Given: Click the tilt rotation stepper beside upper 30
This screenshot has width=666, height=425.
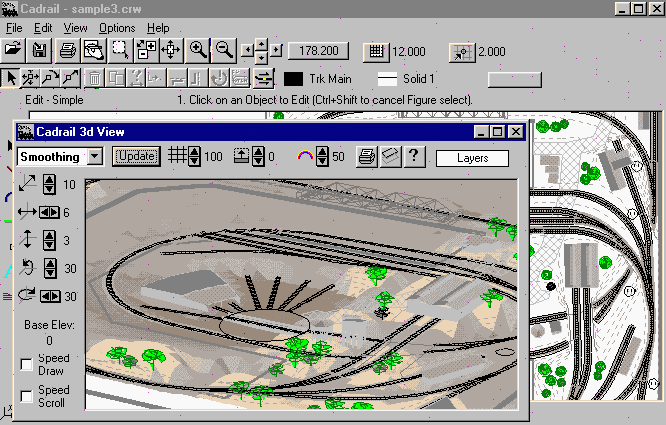Looking at the screenshot, I should 50,268.
